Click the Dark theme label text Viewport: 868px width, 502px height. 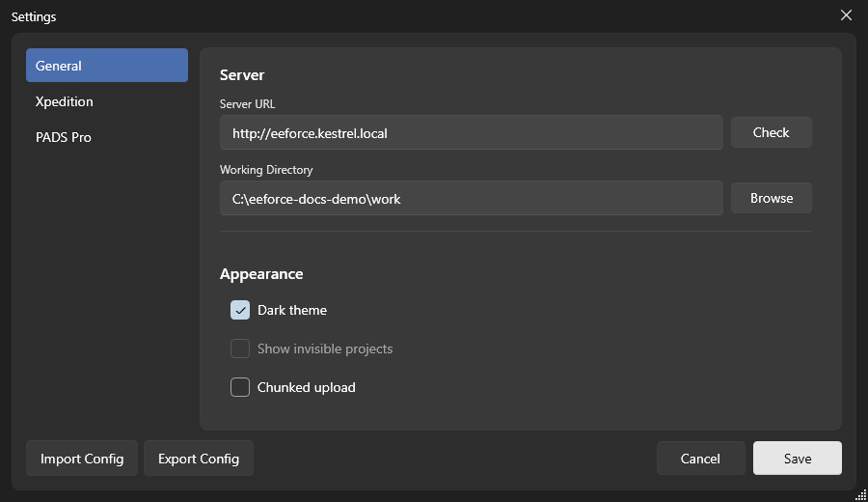coord(292,310)
